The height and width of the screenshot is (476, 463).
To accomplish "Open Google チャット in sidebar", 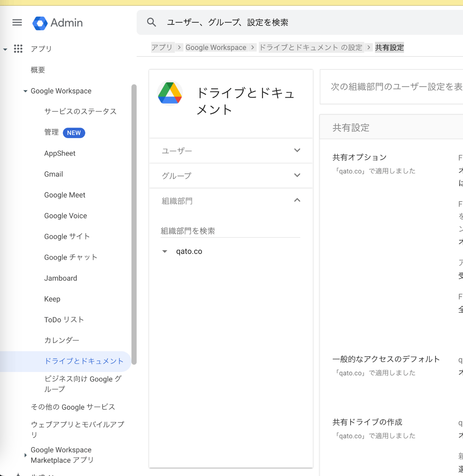I will click(71, 257).
